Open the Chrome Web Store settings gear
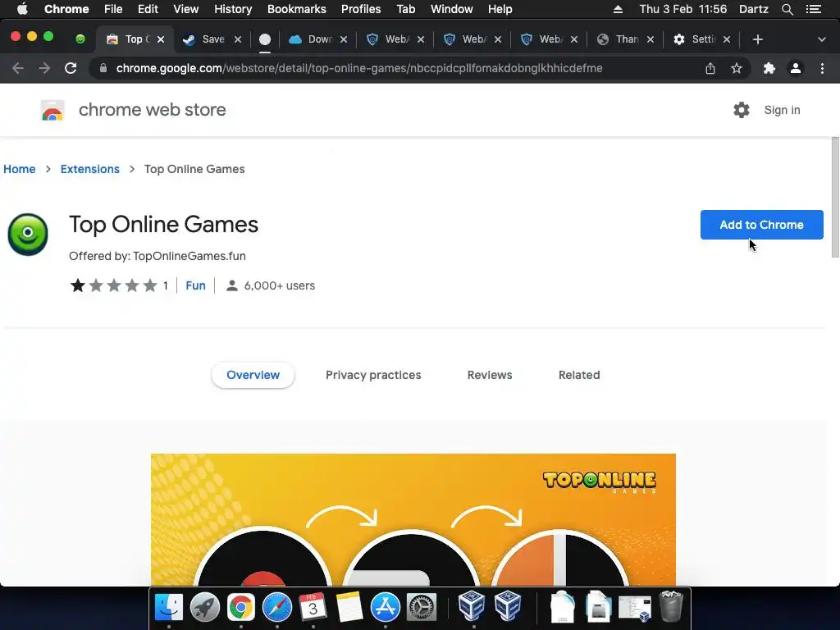The image size is (840, 630). (742, 110)
